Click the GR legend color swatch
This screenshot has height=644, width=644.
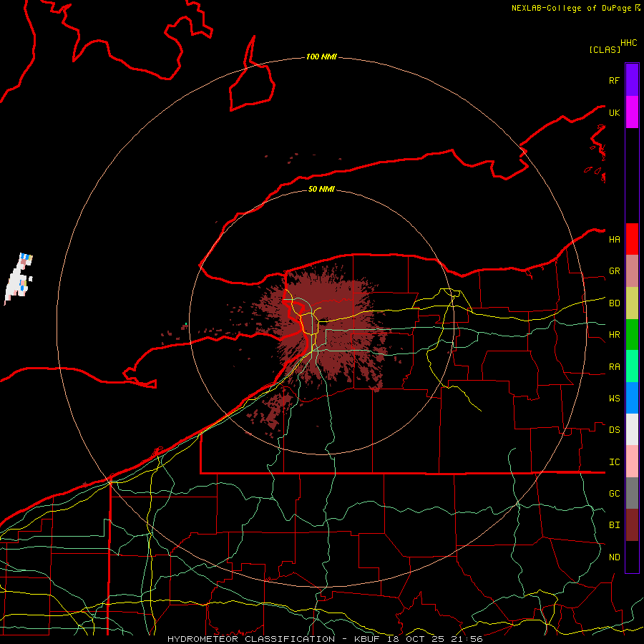tap(632, 270)
